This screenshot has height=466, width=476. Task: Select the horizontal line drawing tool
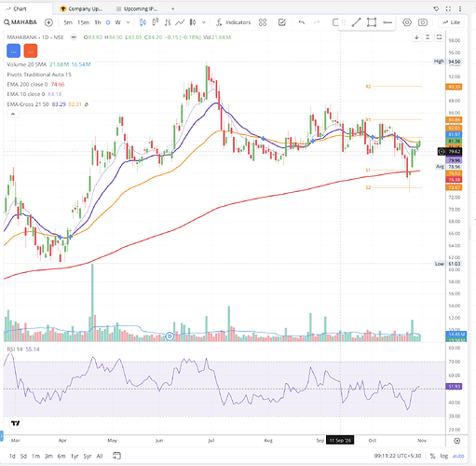[x=388, y=22]
